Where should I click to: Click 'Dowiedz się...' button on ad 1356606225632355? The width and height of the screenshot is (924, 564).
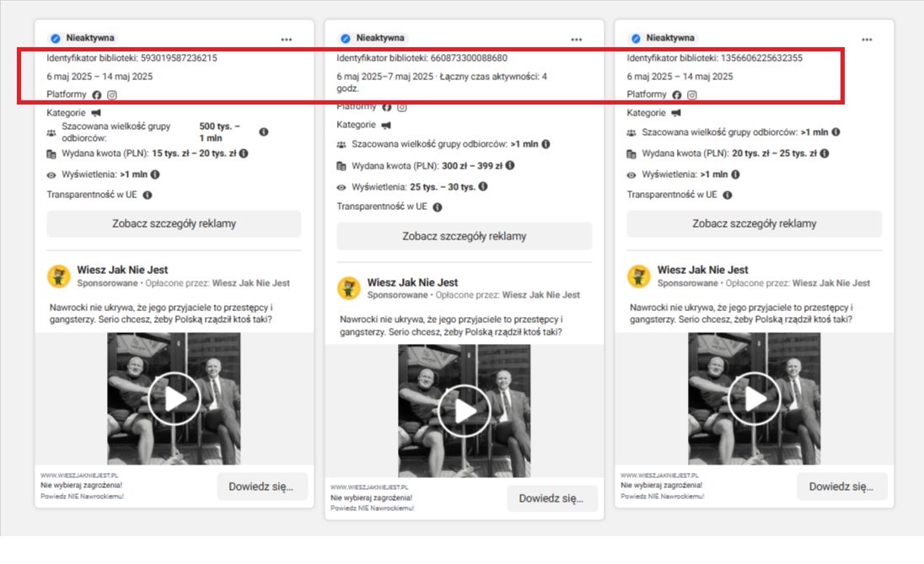pos(842,486)
